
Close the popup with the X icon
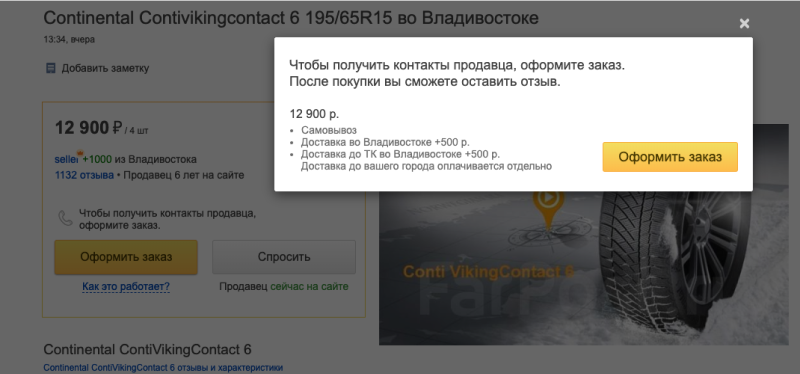pyautogui.click(x=744, y=23)
